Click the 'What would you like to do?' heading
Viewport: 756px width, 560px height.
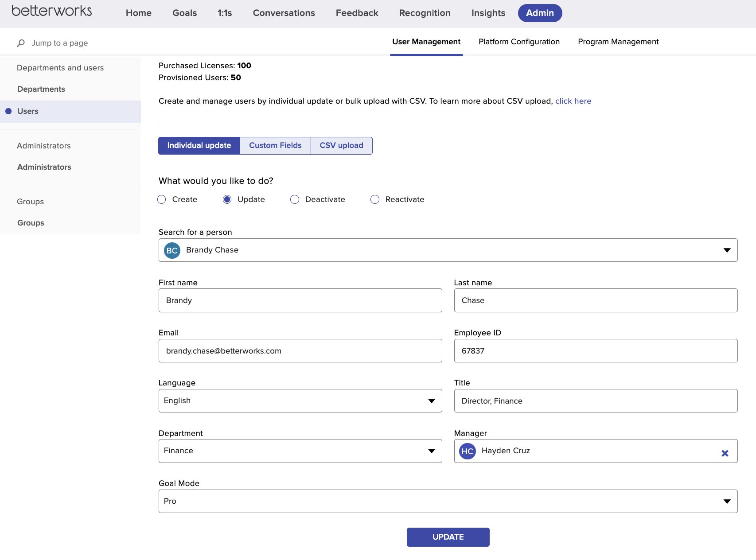(216, 181)
